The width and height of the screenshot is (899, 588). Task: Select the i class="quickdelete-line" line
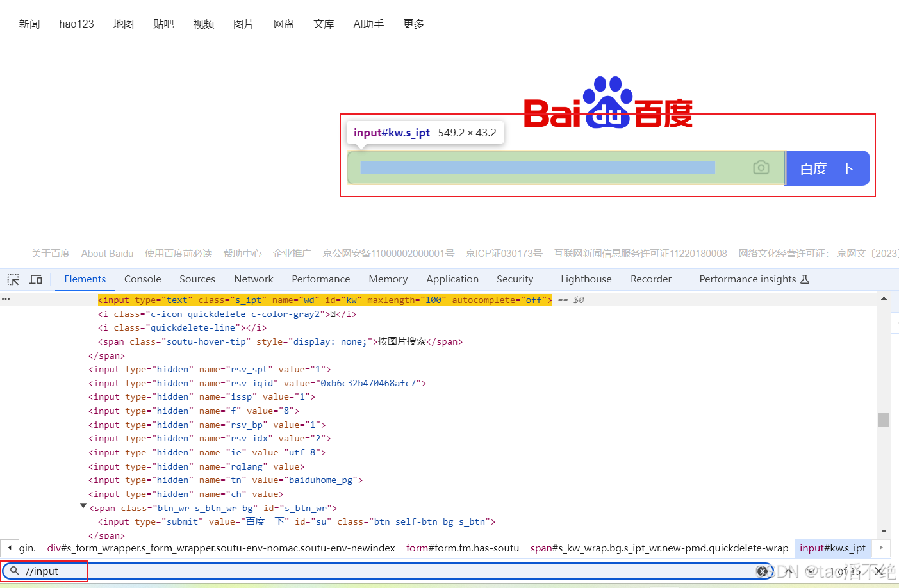[182, 327]
